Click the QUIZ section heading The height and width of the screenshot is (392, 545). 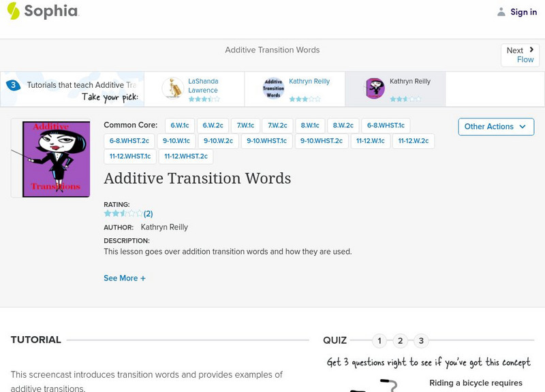[x=334, y=340]
